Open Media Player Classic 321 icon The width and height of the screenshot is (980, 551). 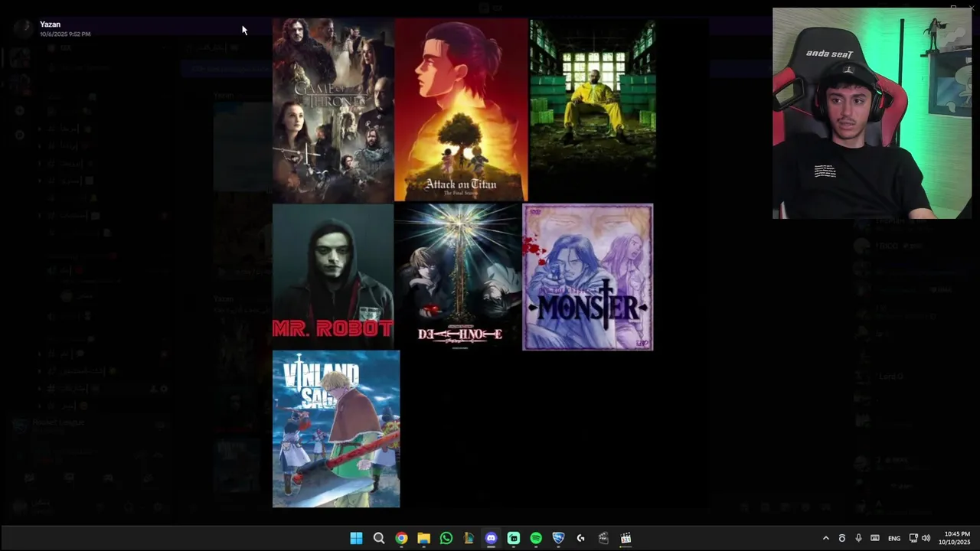coord(626,538)
